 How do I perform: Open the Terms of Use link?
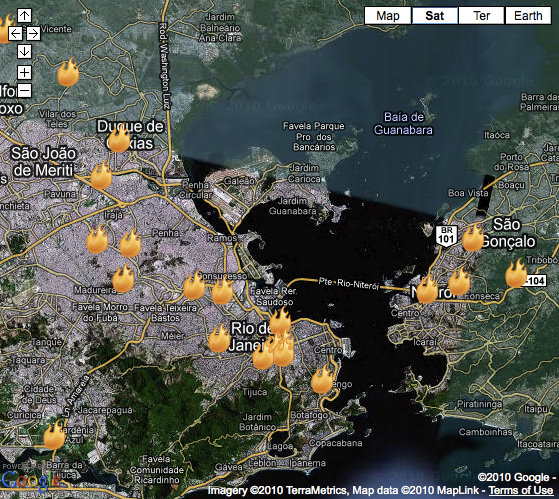point(520,490)
